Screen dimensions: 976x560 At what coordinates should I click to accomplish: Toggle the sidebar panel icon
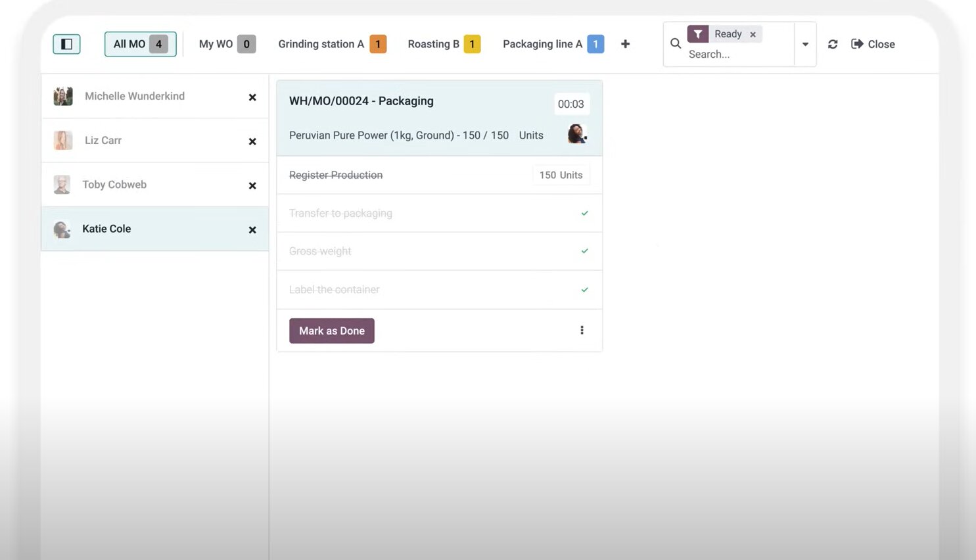66,44
